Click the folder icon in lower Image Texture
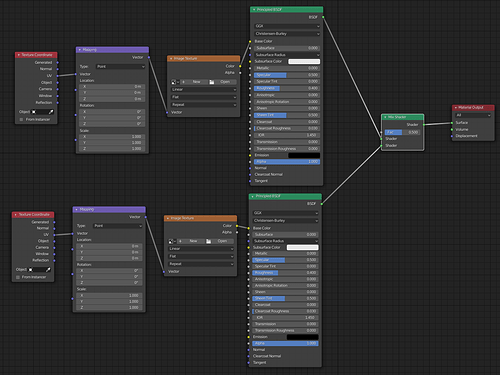The height and width of the screenshot is (375, 500). [209, 241]
